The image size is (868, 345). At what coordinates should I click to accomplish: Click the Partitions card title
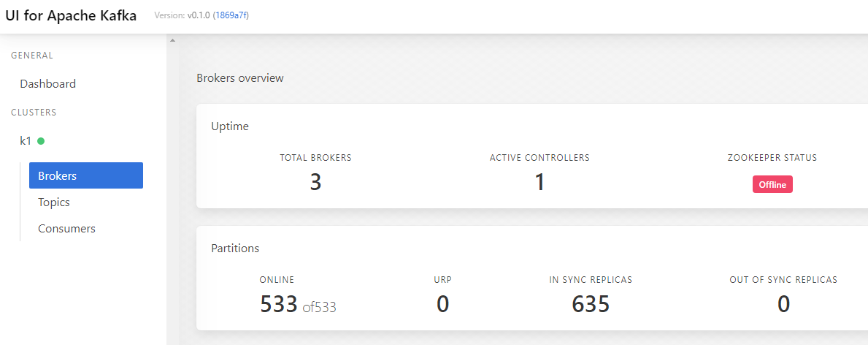pos(235,249)
